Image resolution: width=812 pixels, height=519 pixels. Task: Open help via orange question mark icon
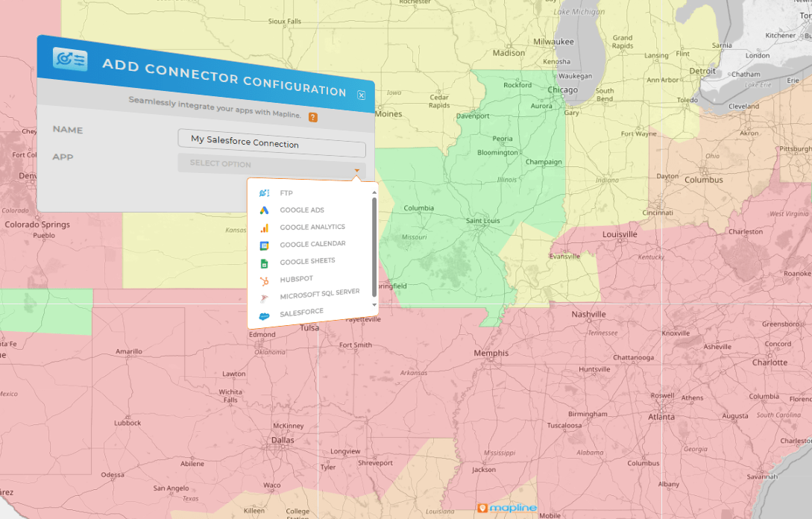313,118
